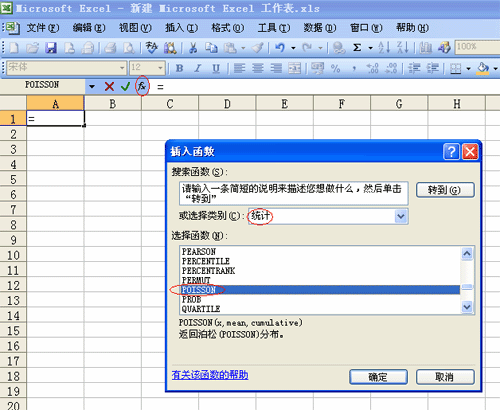Click the Copy icon
500x410 pixels.
(211, 48)
